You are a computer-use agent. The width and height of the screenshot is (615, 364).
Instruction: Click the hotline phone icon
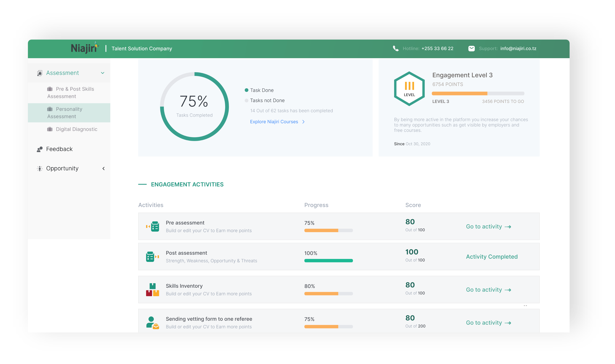click(395, 48)
